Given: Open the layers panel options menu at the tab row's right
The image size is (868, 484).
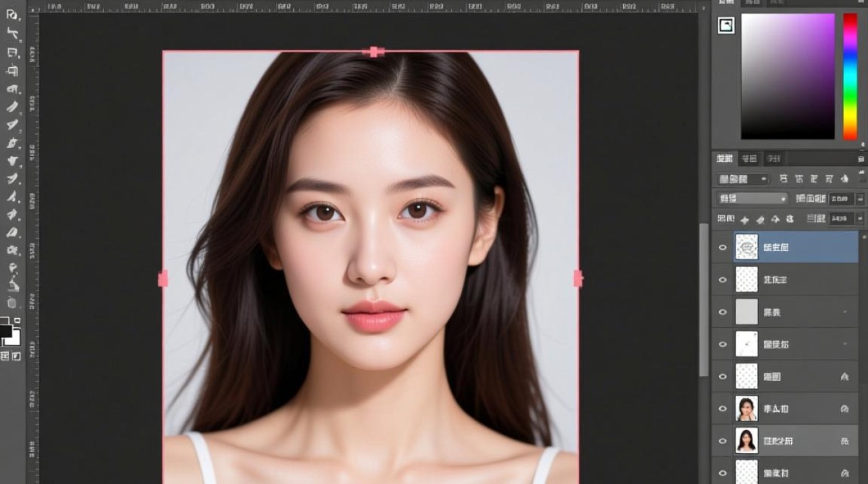Looking at the screenshot, I should click(860, 158).
